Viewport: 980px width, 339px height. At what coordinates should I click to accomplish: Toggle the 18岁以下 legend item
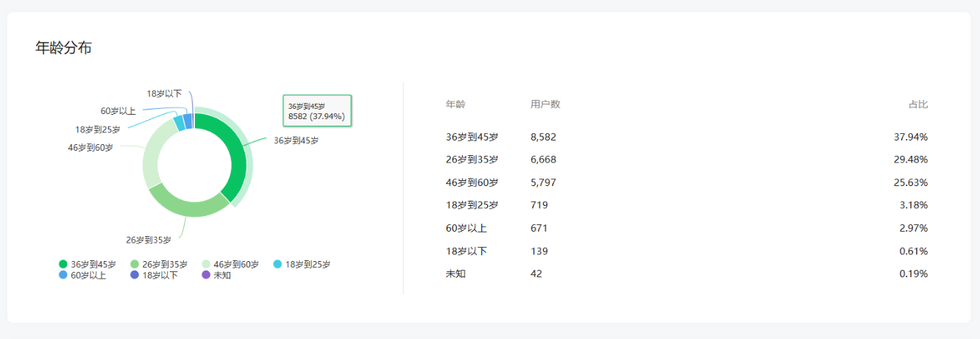[x=154, y=275]
